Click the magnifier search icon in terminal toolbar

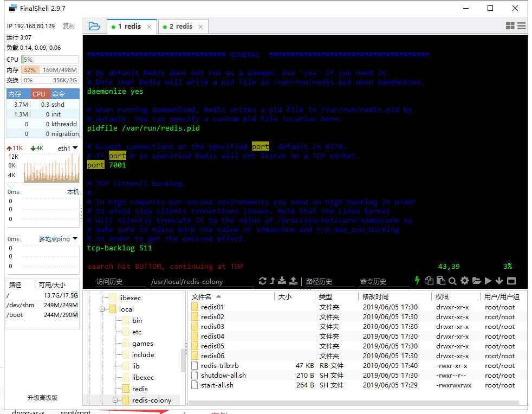[x=452, y=281]
